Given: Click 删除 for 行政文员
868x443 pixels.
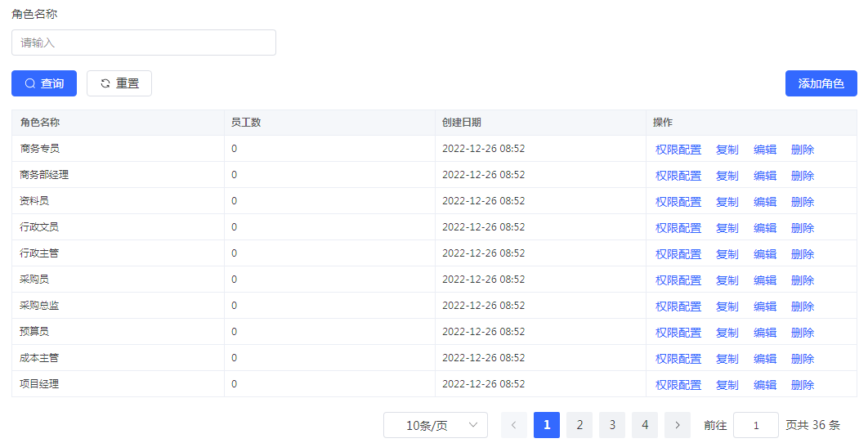Looking at the screenshot, I should (x=803, y=227).
